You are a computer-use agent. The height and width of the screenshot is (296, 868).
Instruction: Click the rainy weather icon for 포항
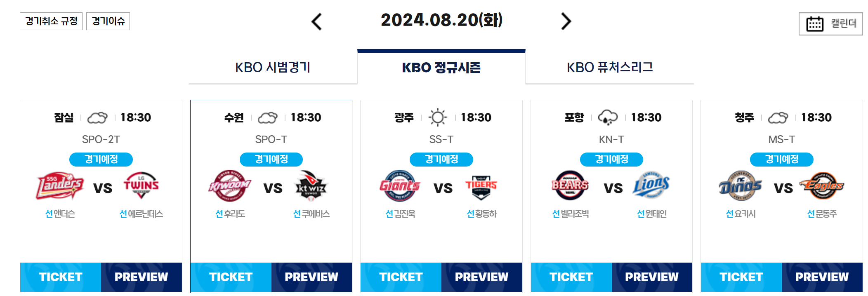(x=608, y=117)
